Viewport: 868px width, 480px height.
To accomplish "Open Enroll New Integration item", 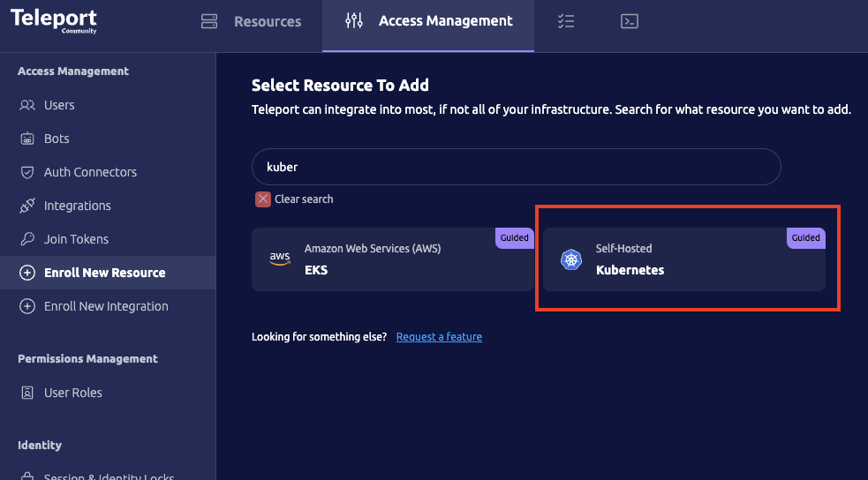I will pyautogui.click(x=108, y=306).
